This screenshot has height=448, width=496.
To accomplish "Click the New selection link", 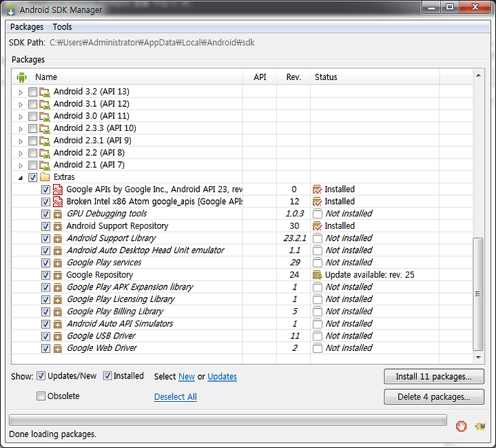I will (x=187, y=376).
